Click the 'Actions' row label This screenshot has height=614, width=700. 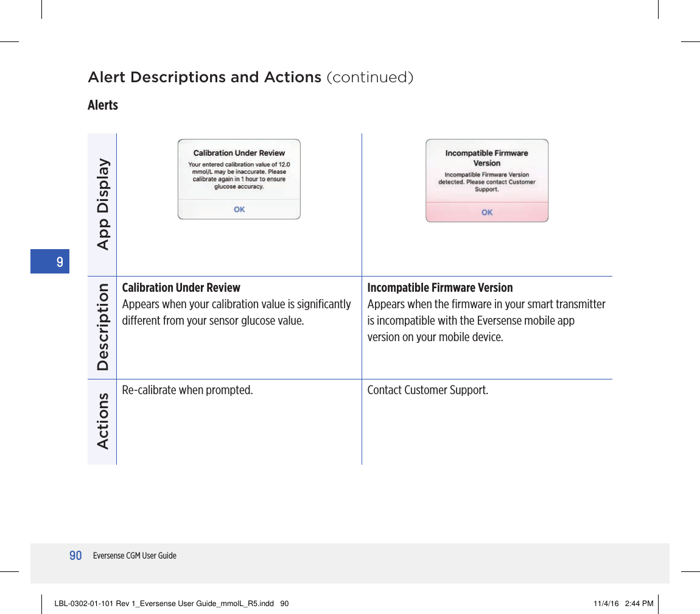pos(103,421)
